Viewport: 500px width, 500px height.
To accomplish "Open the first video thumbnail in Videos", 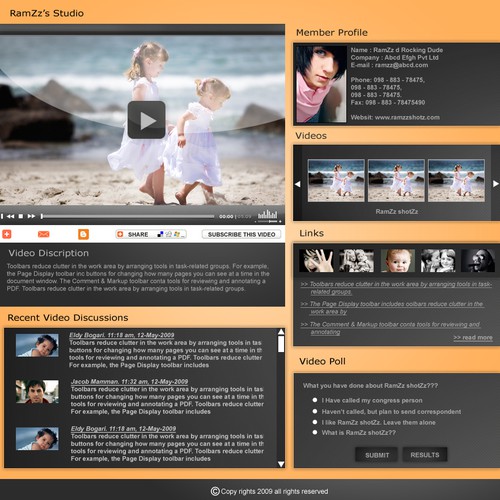I will pyautogui.click(x=336, y=180).
